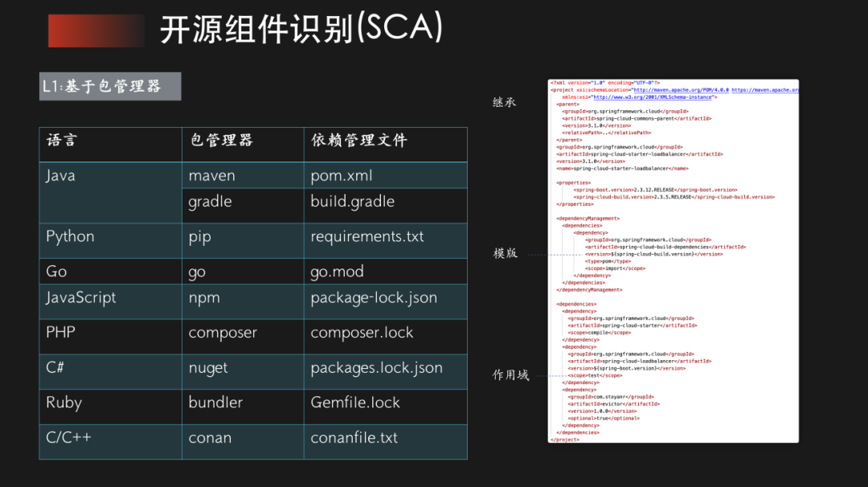Click the package-lock.json cell

pyautogui.click(x=386, y=301)
